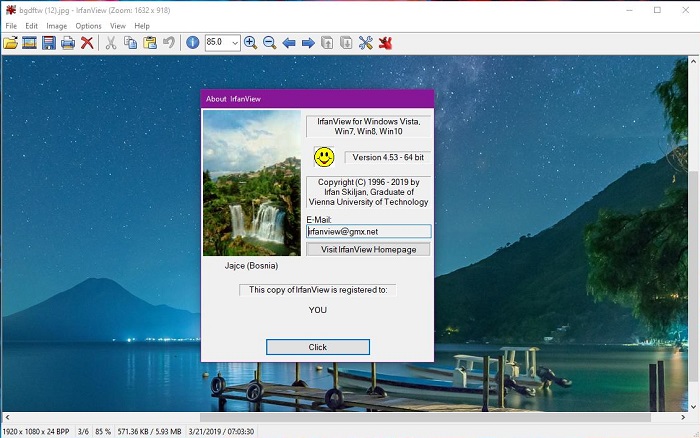Open the File menu
Screen dimensions: 700x438
pos(11,26)
